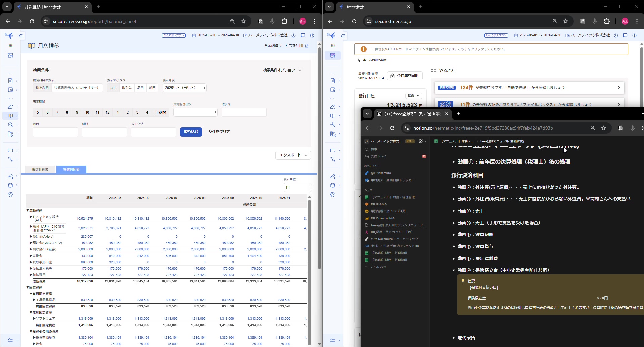Viewport: 644px width, 347px height.
Task: Select month 10 in display period
Action: pyautogui.click(x=87, y=112)
